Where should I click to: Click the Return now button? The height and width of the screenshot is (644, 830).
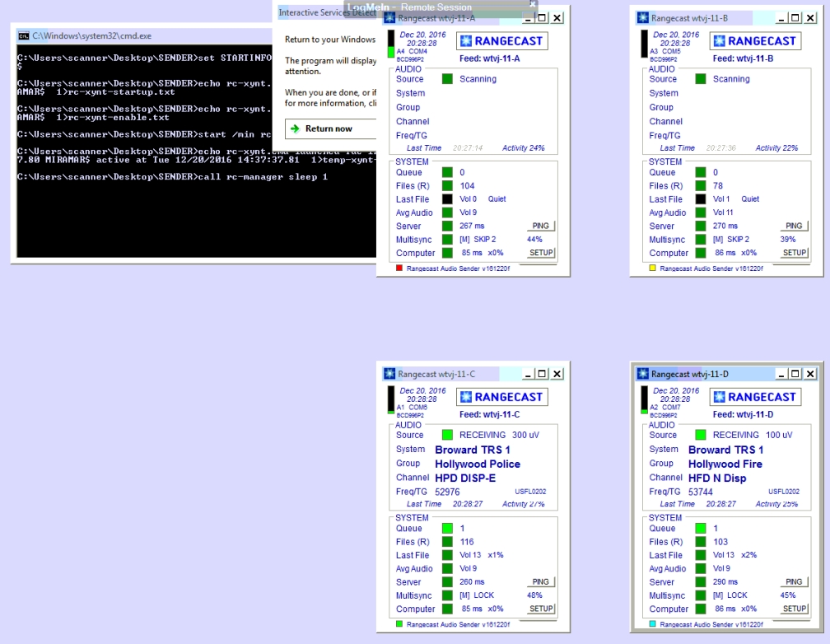[331, 128]
